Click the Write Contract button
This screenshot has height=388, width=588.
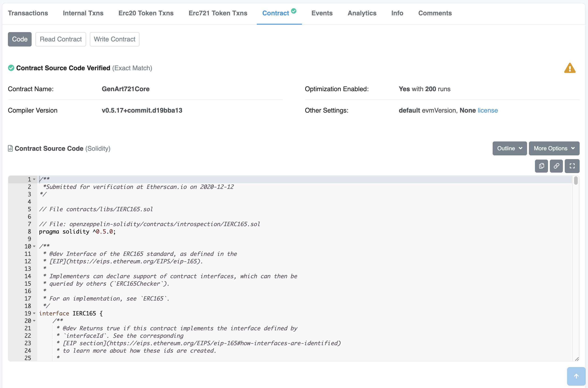point(114,39)
